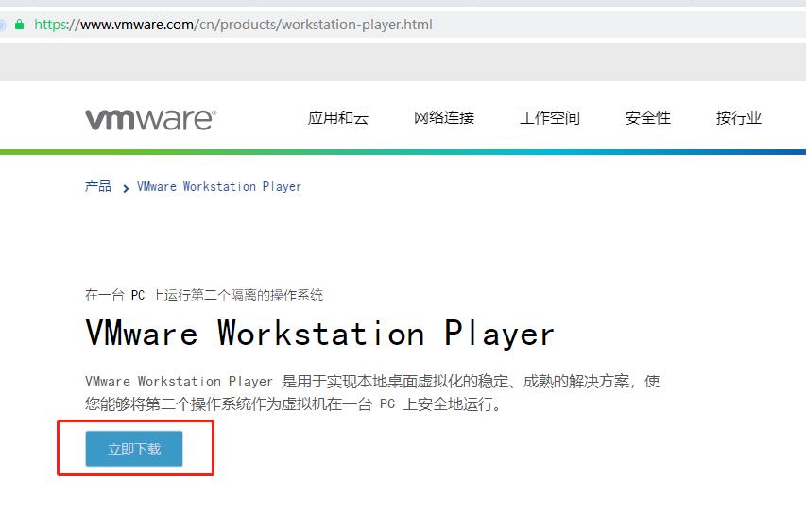Open the 网络连接 menu
Screen dimensions: 806x532
tap(443, 118)
